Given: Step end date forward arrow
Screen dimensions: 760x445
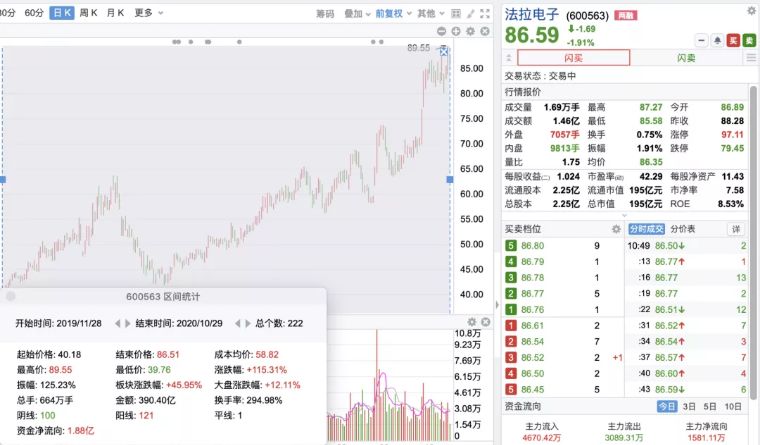Looking at the screenshot, I should click(248, 323).
